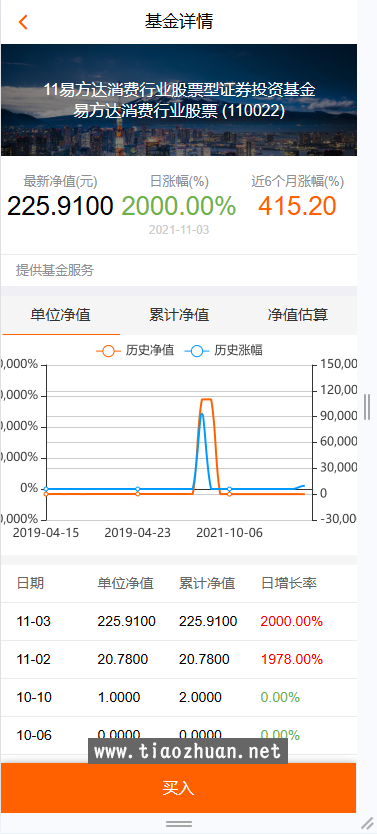The image size is (377, 834).
Task: Tap the orange 买入 button
Action: click(x=179, y=788)
